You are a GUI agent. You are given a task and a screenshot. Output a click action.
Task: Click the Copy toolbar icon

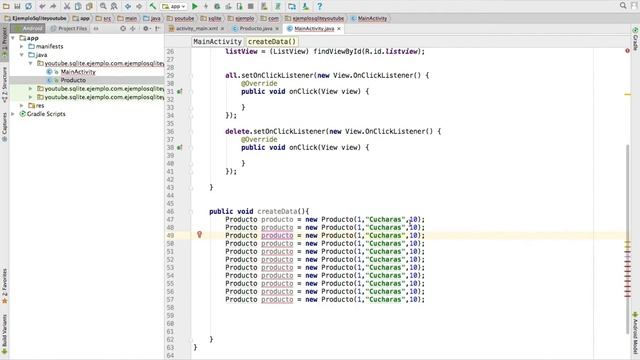coord(78,6)
